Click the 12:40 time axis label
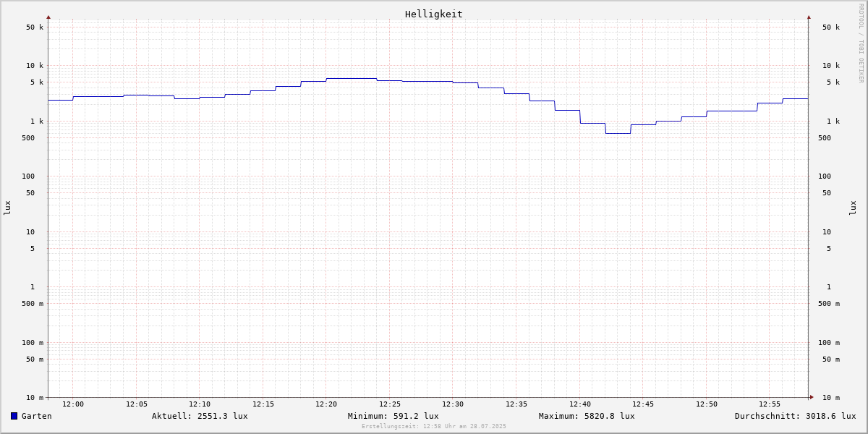The width and height of the screenshot is (868, 434). point(580,404)
